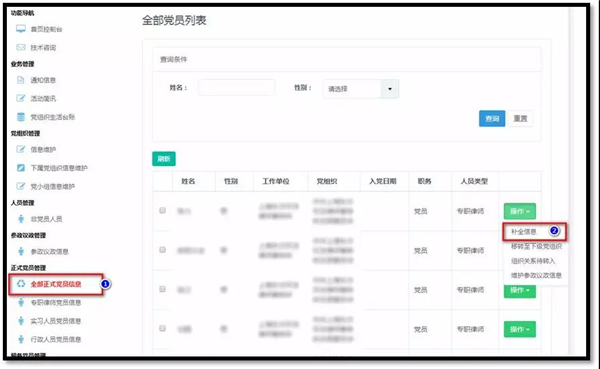Screen dimensions: 600x369
Task: Click the 技术咨询 envelope icon
Action: [21, 47]
